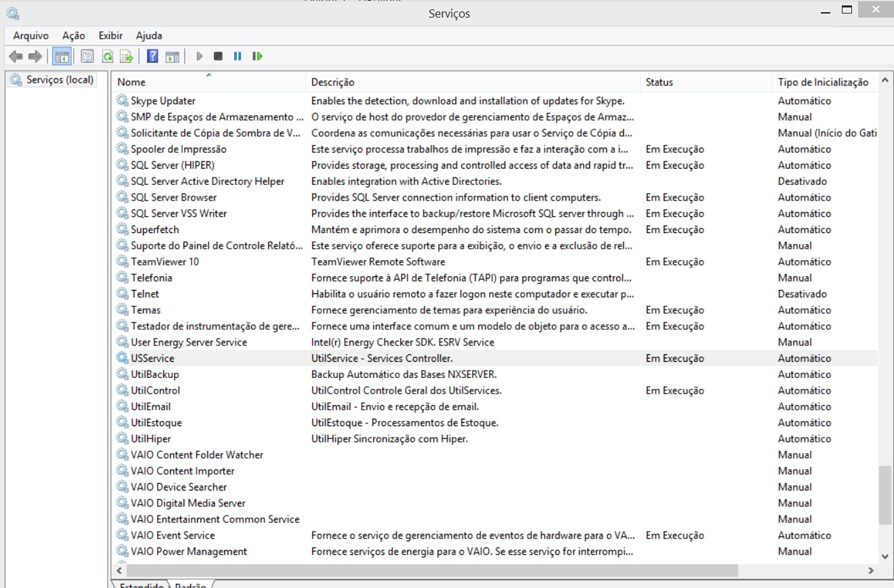Click the gear icon beside SQL Server Browser

(122, 197)
